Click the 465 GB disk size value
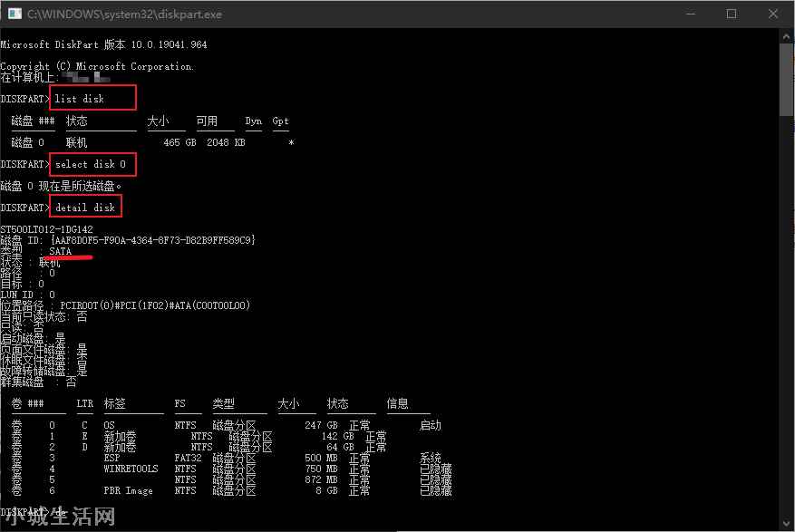Image resolution: width=795 pixels, height=532 pixels. 179,142
